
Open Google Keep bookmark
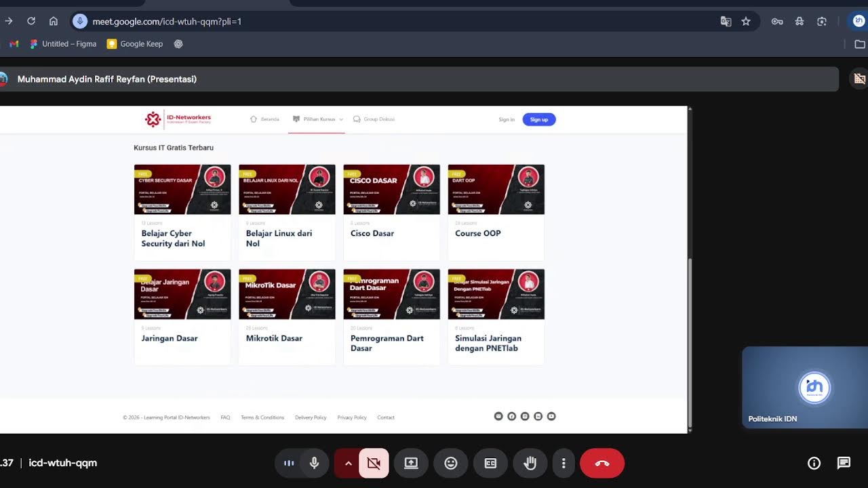pyautogui.click(x=135, y=44)
